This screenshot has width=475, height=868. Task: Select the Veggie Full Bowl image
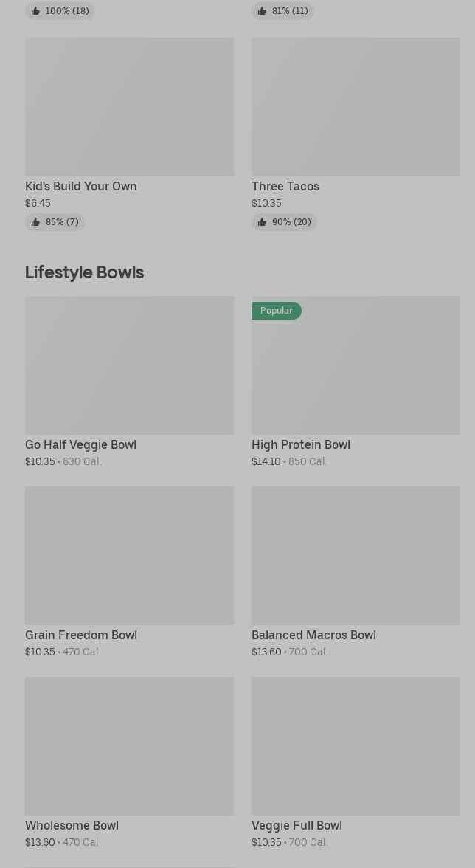[x=356, y=746]
